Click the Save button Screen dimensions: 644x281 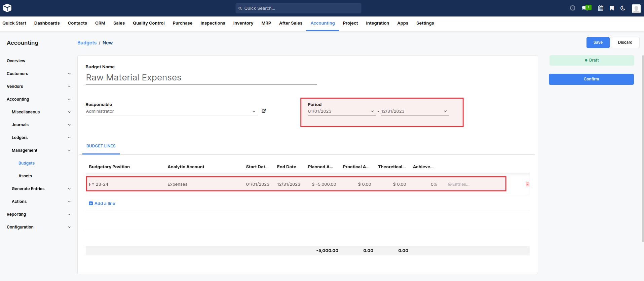(x=598, y=42)
